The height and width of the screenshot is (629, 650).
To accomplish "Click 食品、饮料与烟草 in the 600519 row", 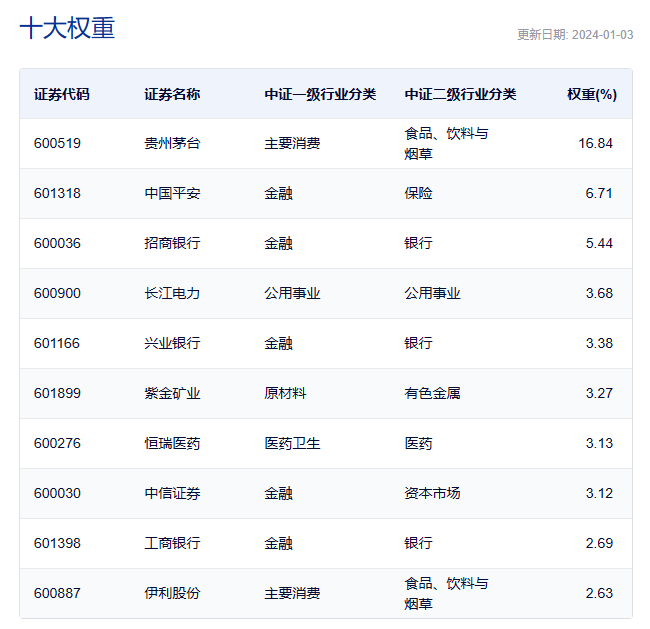I will click(x=446, y=143).
